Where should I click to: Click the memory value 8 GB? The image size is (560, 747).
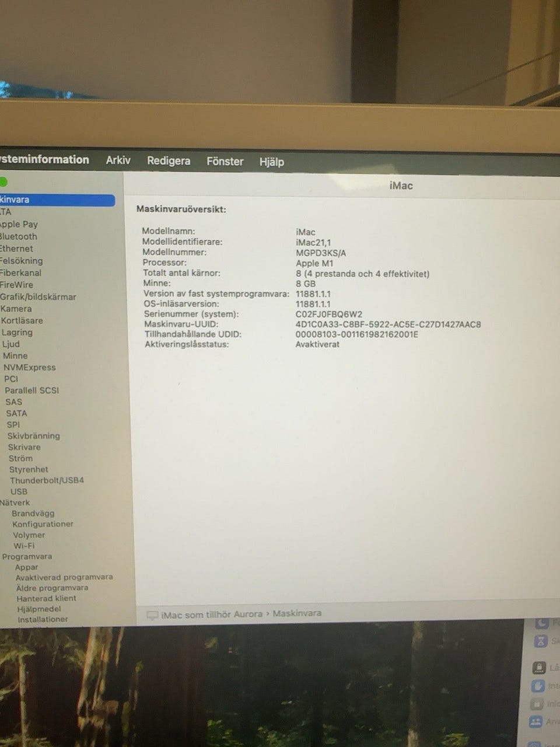tap(306, 284)
